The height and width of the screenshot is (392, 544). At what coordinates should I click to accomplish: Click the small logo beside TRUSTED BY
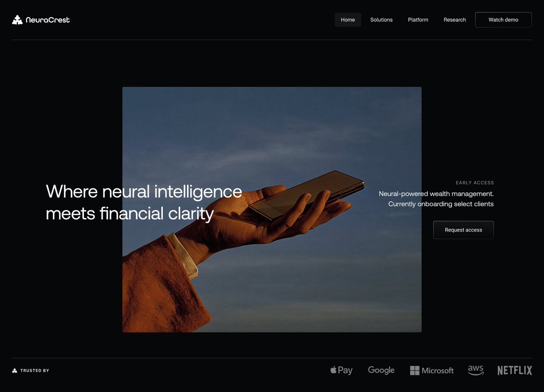click(15, 370)
